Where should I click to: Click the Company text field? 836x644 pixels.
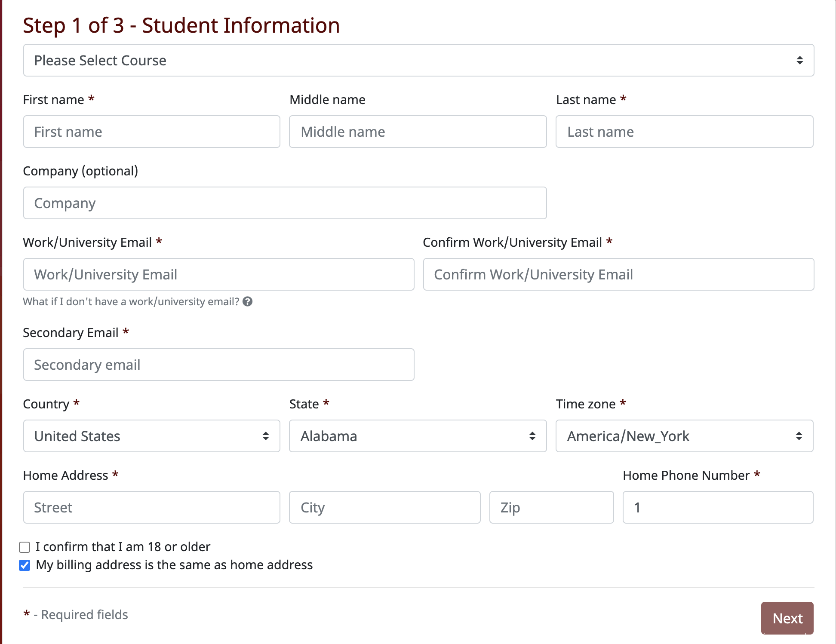(x=285, y=203)
